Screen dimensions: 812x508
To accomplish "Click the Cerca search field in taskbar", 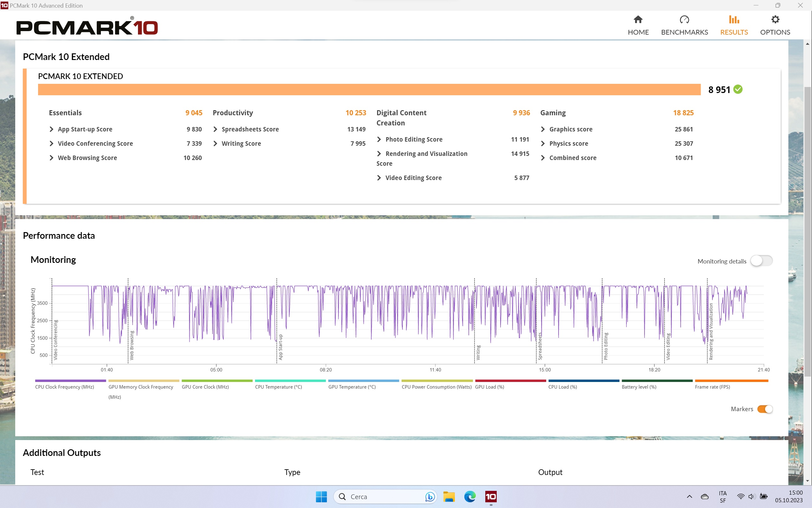I will coord(385,497).
